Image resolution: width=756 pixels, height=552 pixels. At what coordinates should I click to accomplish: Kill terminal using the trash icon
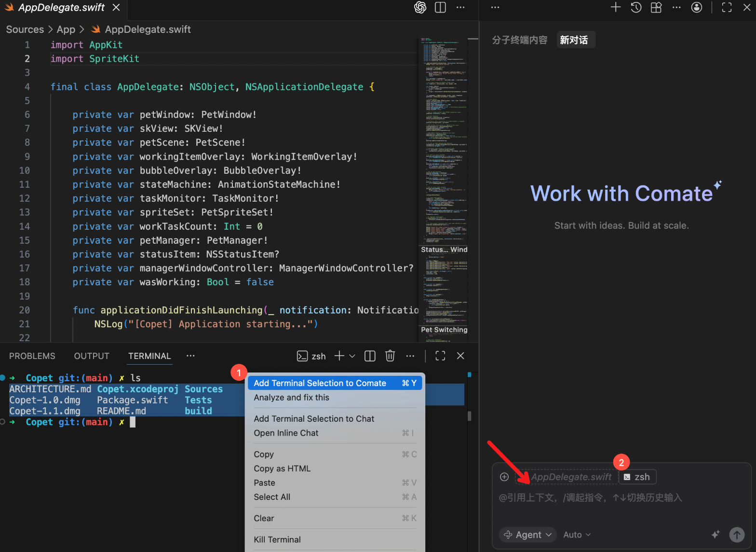390,356
